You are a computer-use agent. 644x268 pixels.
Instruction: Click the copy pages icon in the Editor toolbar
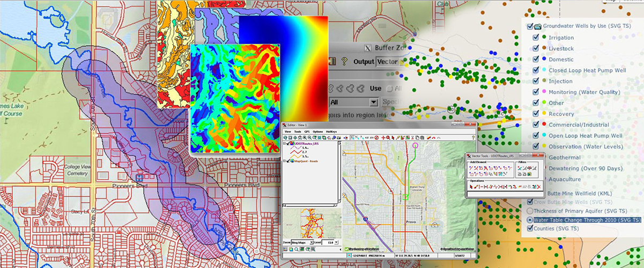[x=417, y=137]
